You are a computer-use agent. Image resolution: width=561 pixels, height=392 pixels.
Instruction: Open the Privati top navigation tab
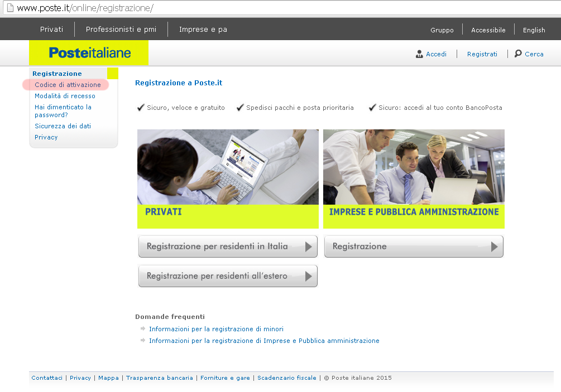tap(51, 30)
